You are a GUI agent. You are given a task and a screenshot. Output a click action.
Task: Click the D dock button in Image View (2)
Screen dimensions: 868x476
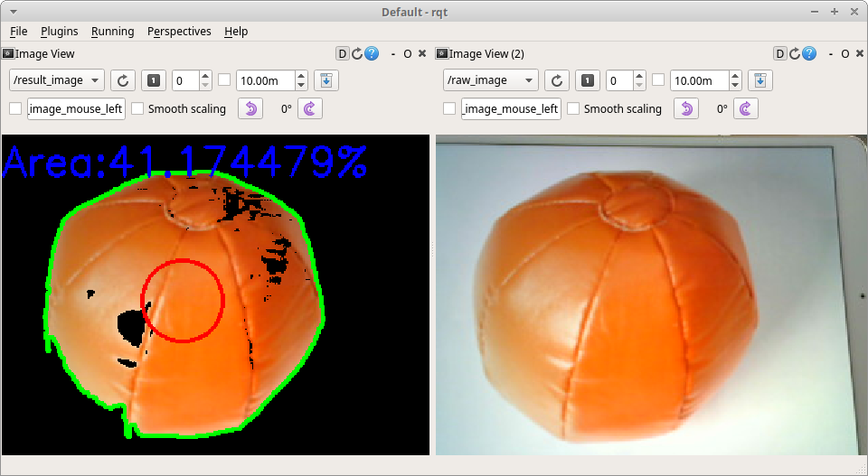[x=780, y=53]
